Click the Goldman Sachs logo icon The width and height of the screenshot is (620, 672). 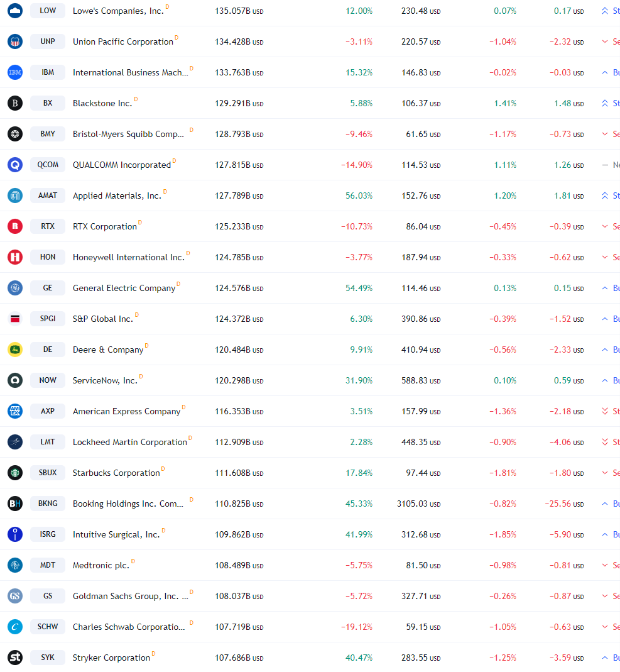pos(15,596)
